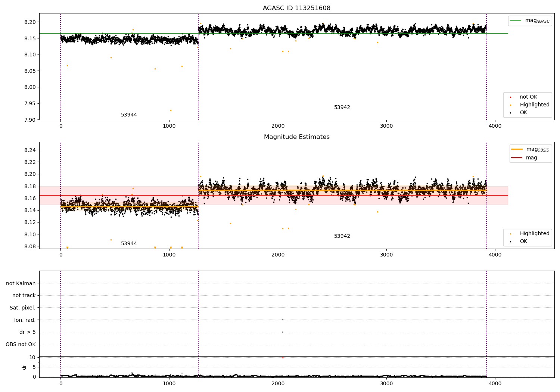Click x-axis tick 1000 under Magnitude Estimates panel
The width and height of the screenshot is (560, 392).
point(169,255)
